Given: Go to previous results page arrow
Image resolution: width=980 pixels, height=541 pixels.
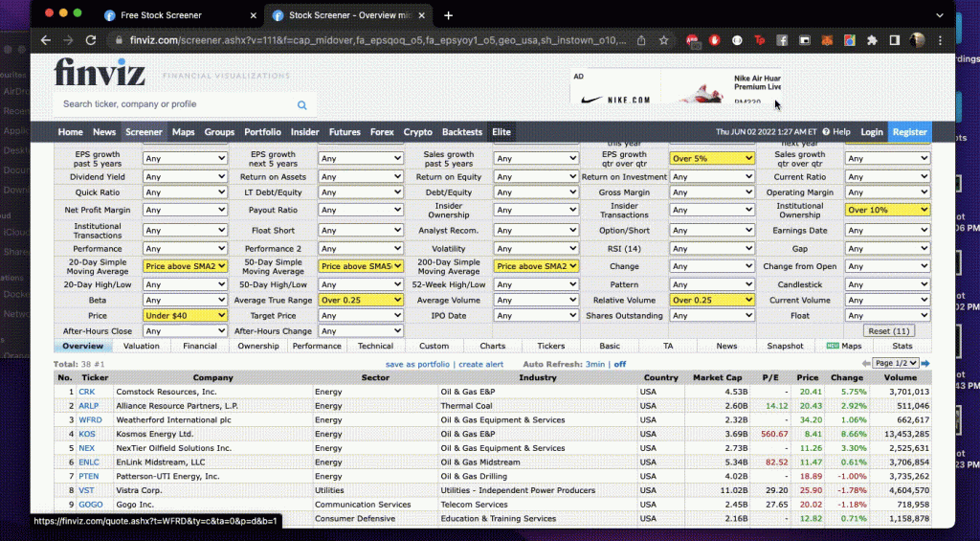Looking at the screenshot, I should coord(866,364).
